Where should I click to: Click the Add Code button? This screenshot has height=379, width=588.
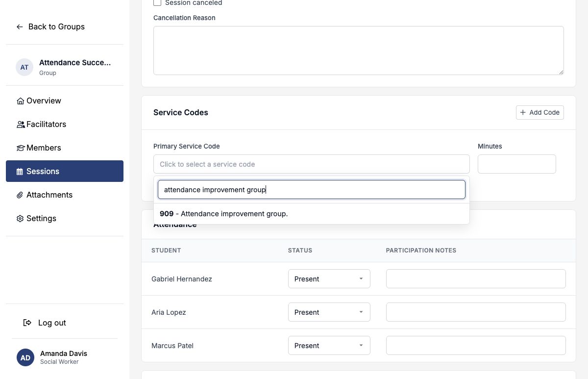pos(540,112)
